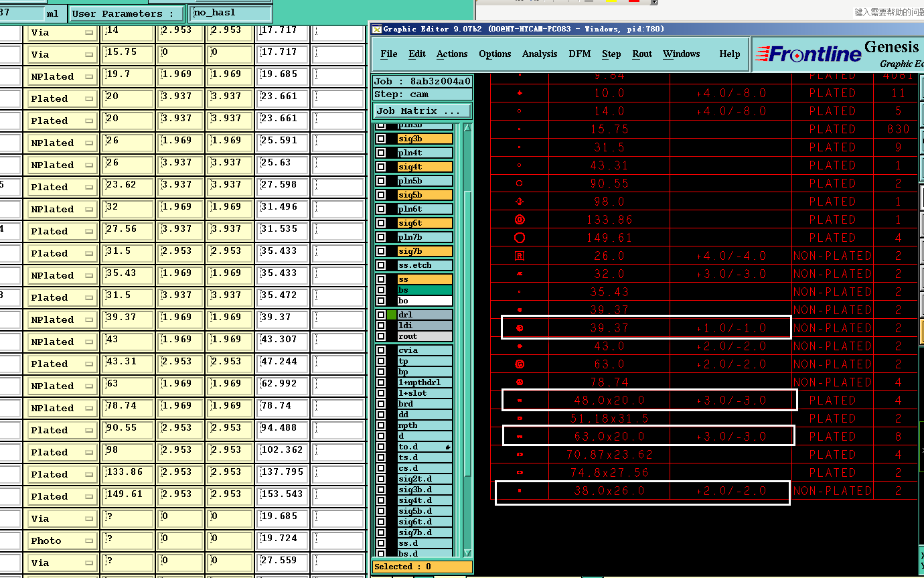This screenshot has width=924, height=578.
Task: Click the Selected : 0 status bar
Action: click(x=422, y=567)
